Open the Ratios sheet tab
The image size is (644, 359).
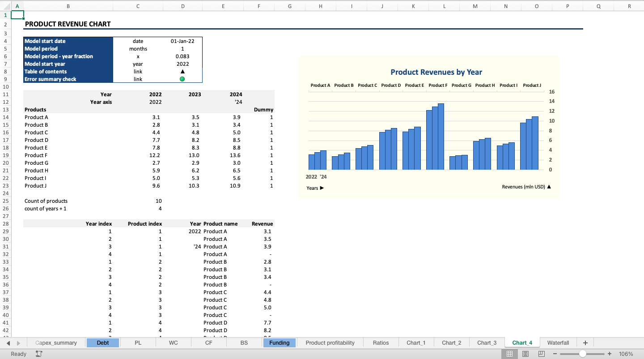point(381,343)
